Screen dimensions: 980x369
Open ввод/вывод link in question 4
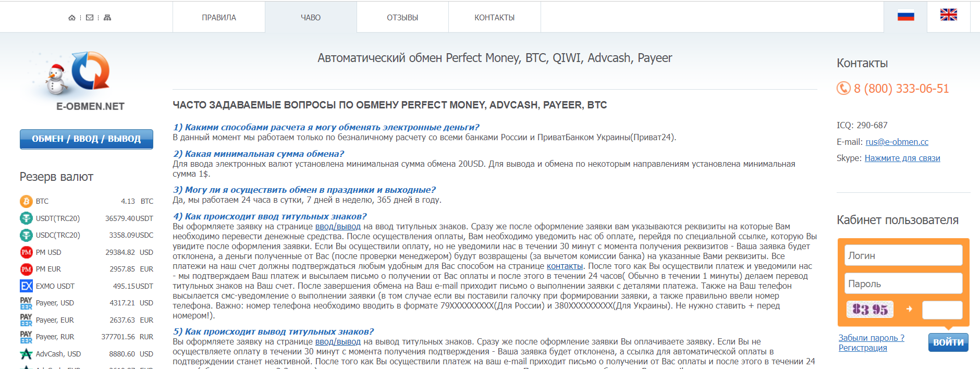coord(338,227)
